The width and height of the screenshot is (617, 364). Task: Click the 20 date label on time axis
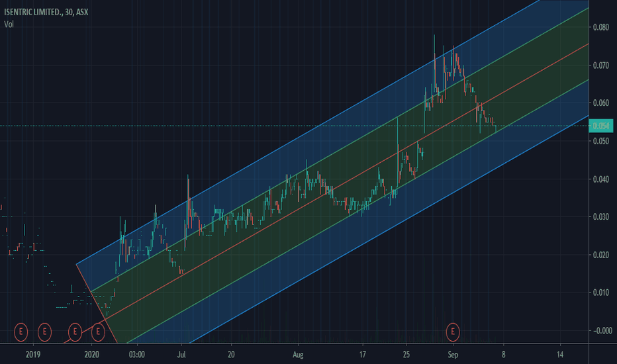[231, 355]
